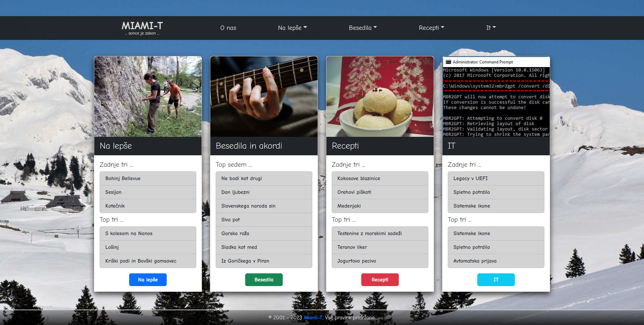Click Top sedem label in Besedila card
Screen dimensions: 644x325
tap(234, 165)
